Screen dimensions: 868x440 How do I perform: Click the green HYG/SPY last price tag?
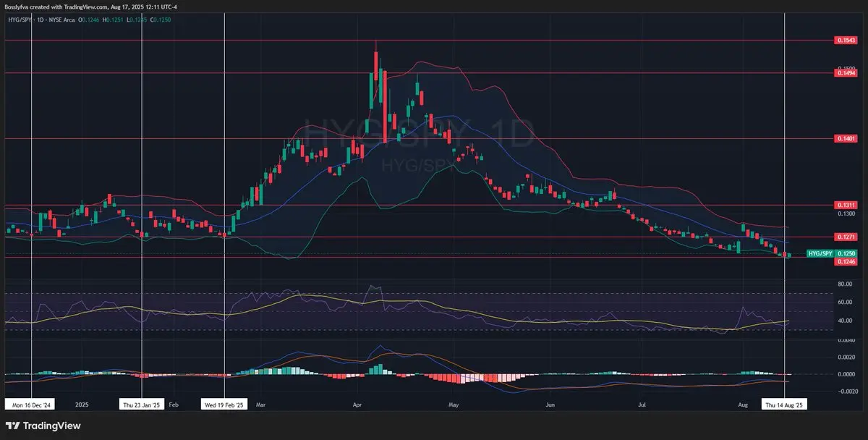click(x=820, y=253)
